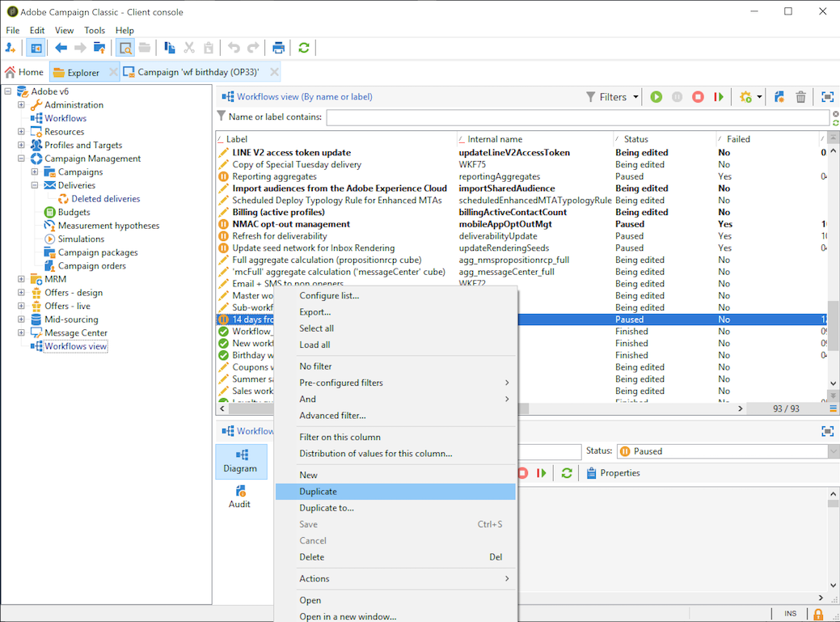Click the grey trash delete icon
The image size is (840, 622).
[800, 97]
